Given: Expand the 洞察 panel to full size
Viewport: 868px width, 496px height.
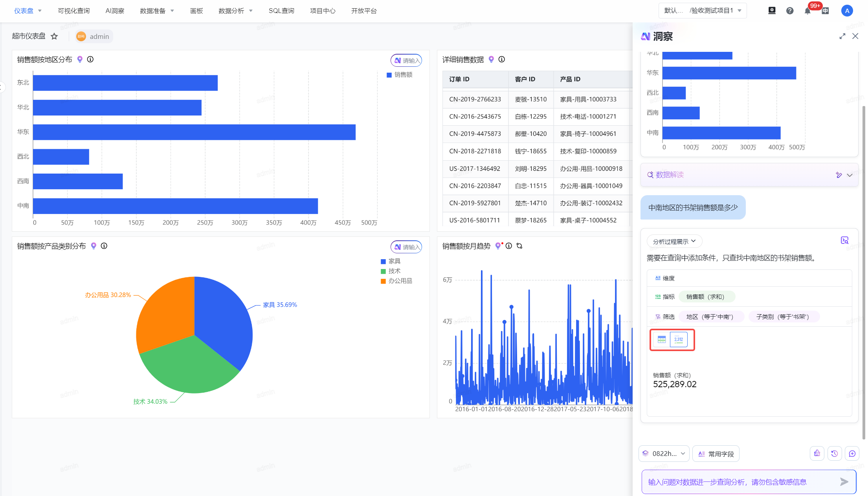Looking at the screenshot, I should (842, 36).
